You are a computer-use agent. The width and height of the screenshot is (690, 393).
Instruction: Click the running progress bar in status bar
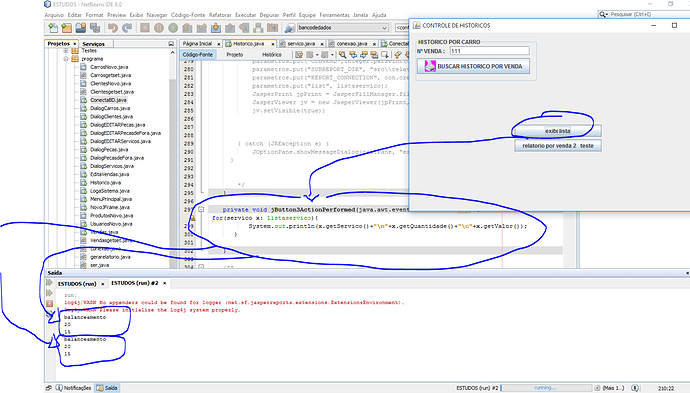(546, 388)
